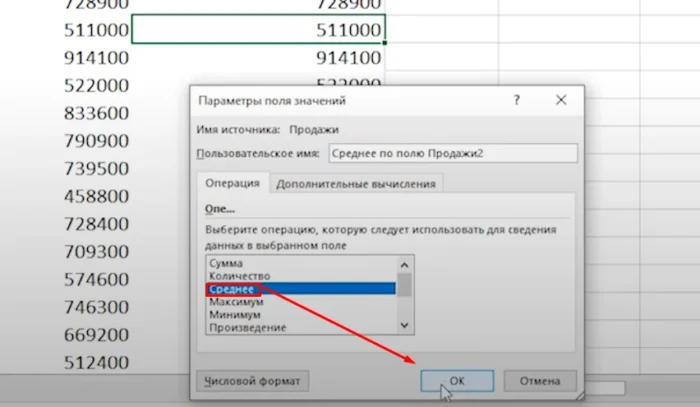The height and width of the screenshot is (407, 700).
Task: Select Минимум from the operation list
Action: click(x=234, y=314)
